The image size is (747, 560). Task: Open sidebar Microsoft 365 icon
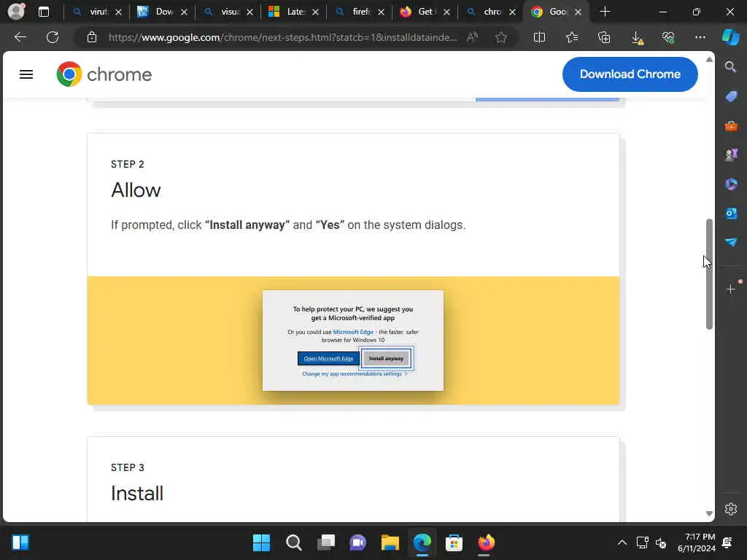point(731,184)
